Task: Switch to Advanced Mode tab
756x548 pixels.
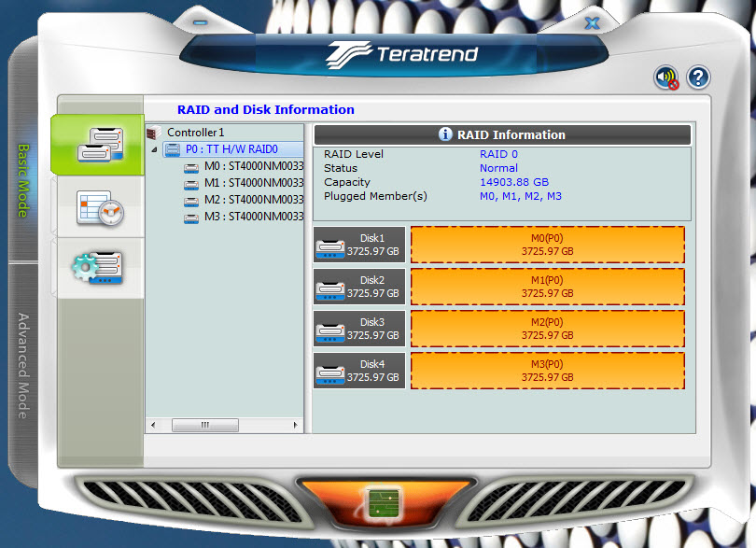Action: tap(23, 366)
